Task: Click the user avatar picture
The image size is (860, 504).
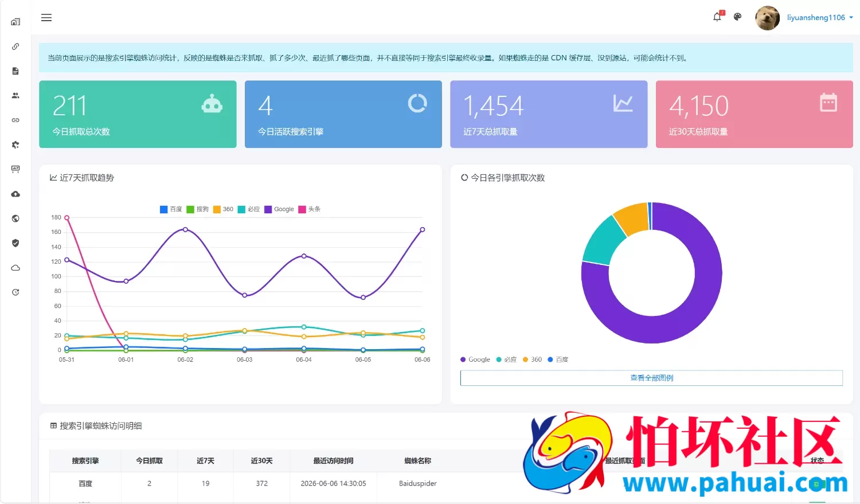Action: pyautogui.click(x=768, y=18)
